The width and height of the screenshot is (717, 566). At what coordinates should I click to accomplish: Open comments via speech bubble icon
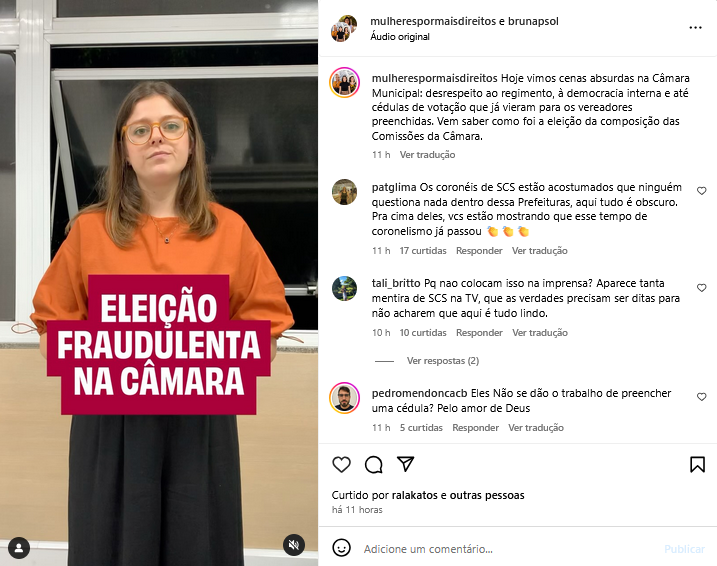374,465
